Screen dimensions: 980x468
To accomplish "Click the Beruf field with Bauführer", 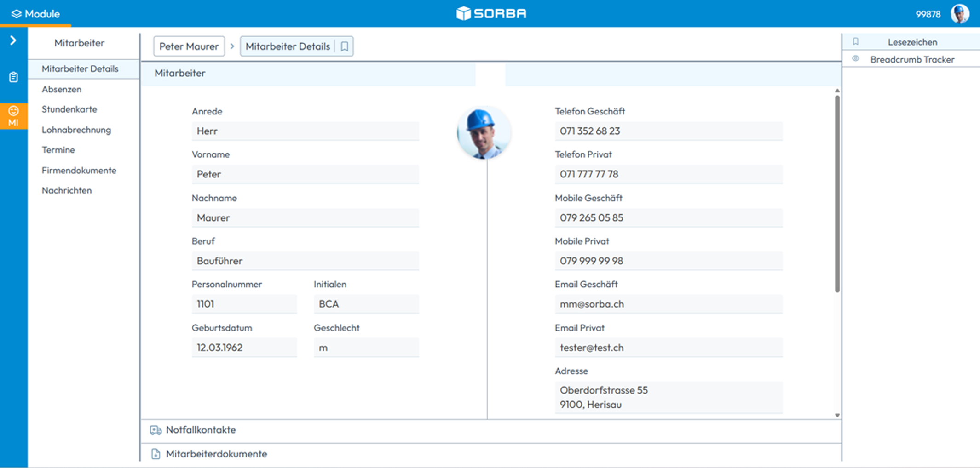I will tap(305, 261).
